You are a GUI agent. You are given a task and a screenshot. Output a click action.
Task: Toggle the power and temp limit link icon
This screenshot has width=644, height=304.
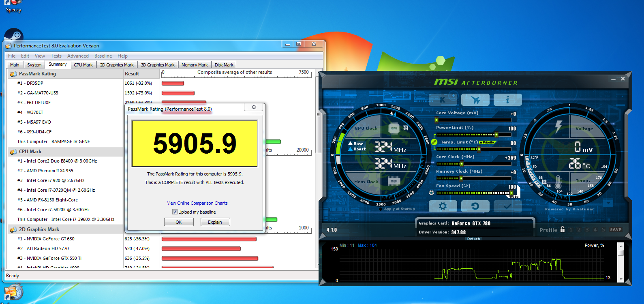[x=434, y=142]
